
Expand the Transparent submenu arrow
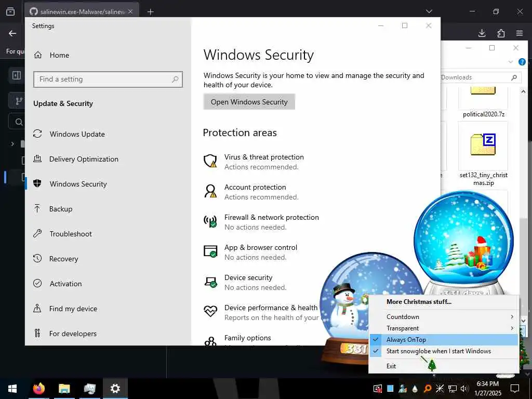coord(512,328)
